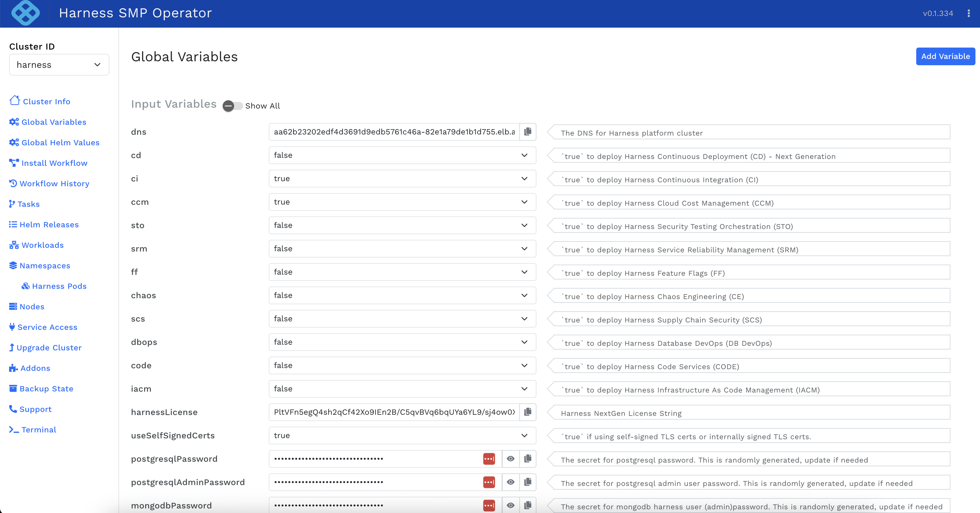Open the code value dropdown

(x=402, y=365)
